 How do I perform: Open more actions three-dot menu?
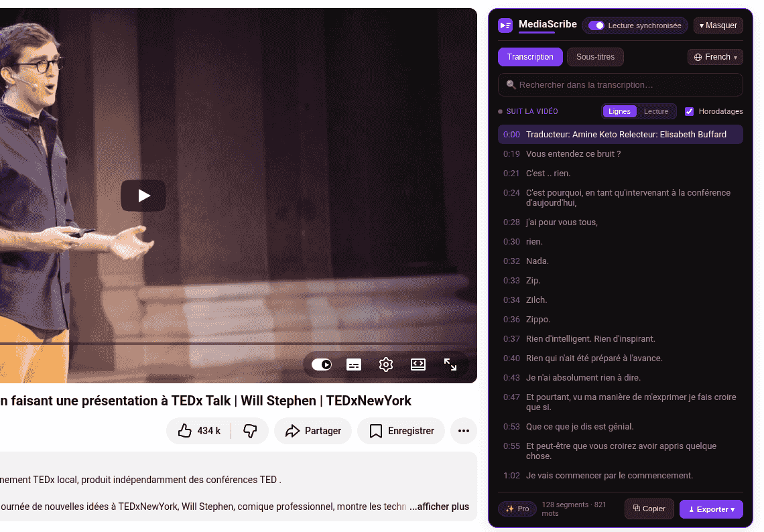463,431
